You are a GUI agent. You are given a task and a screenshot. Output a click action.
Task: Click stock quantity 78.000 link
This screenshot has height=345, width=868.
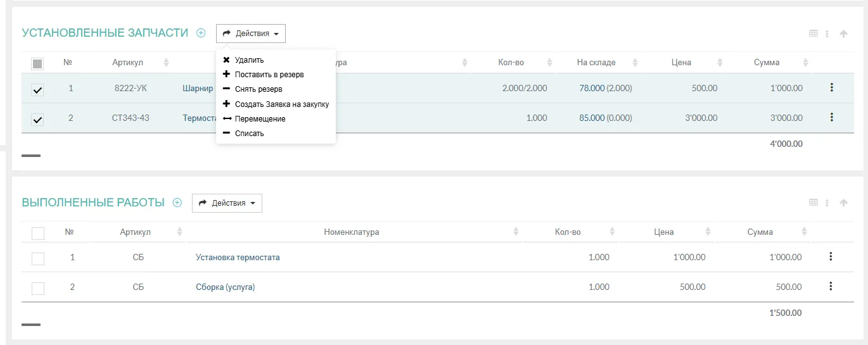[592, 88]
